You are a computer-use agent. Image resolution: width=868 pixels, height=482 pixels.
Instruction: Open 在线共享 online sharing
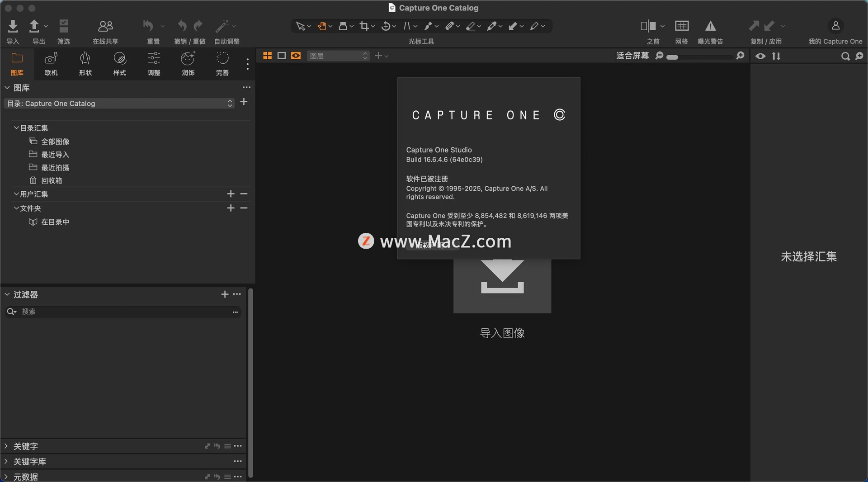coord(105,26)
